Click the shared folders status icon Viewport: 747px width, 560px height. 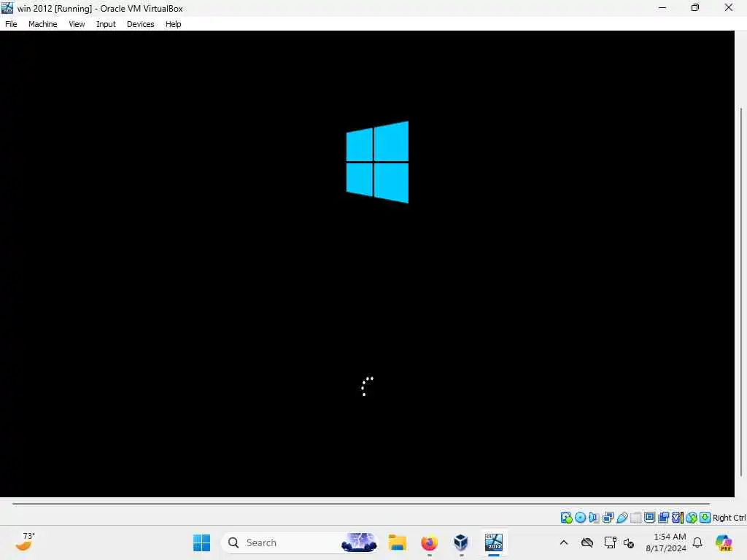(636, 518)
